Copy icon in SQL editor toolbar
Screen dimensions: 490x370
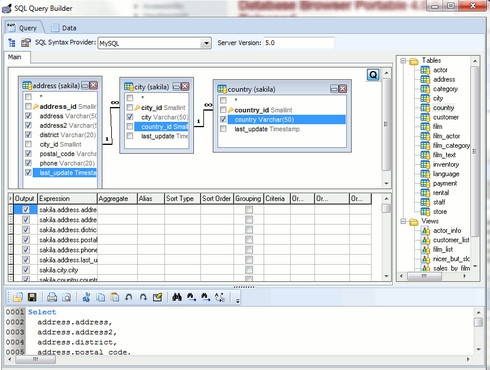[x=100, y=297]
